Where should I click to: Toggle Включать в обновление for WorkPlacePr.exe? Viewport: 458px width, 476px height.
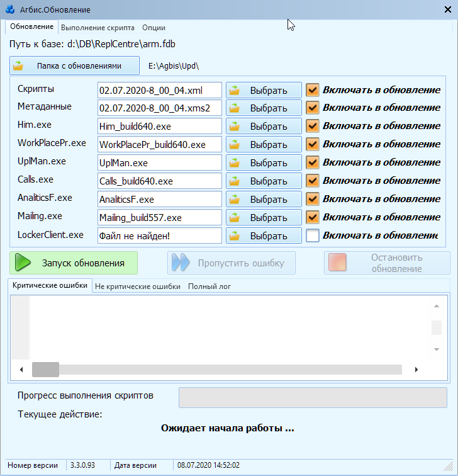click(313, 144)
